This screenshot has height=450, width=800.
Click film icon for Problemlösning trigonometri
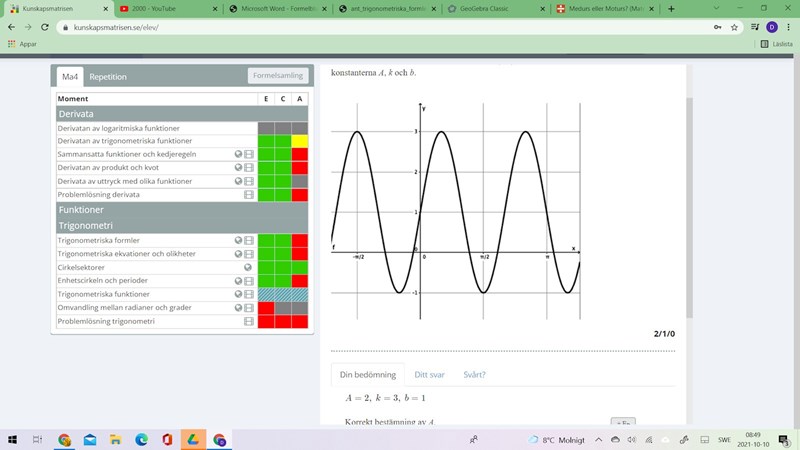pyautogui.click(x=248, y=322)
